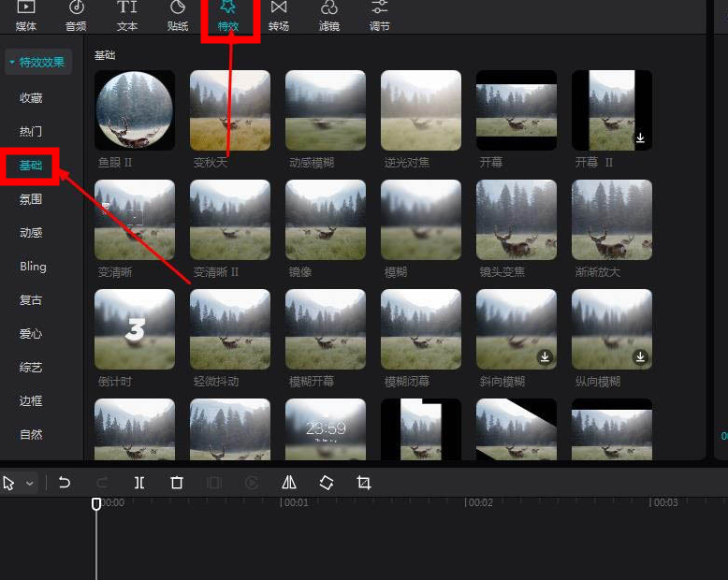
Task: Click the timeline playhead handle at 00:00
Action: click(x=95, y=504)
